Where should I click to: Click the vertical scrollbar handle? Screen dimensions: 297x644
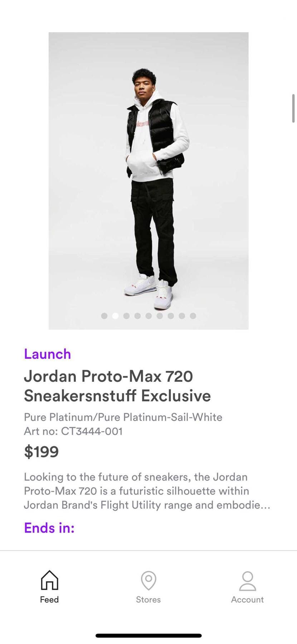(293, 108)
